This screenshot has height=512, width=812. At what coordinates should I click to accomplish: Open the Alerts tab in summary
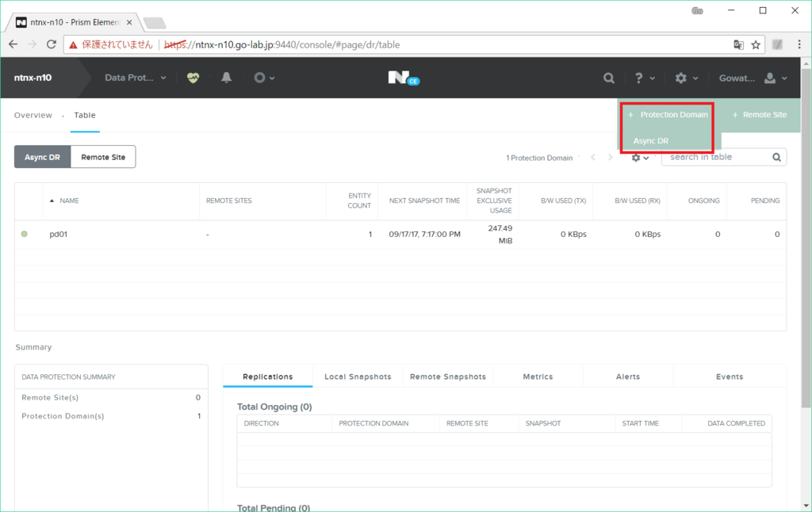pyautogui.click(x=628, y=377)
